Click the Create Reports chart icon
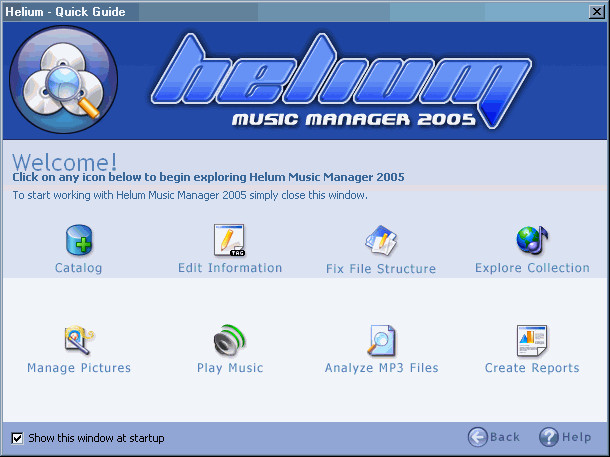 [x=532, y=340]
